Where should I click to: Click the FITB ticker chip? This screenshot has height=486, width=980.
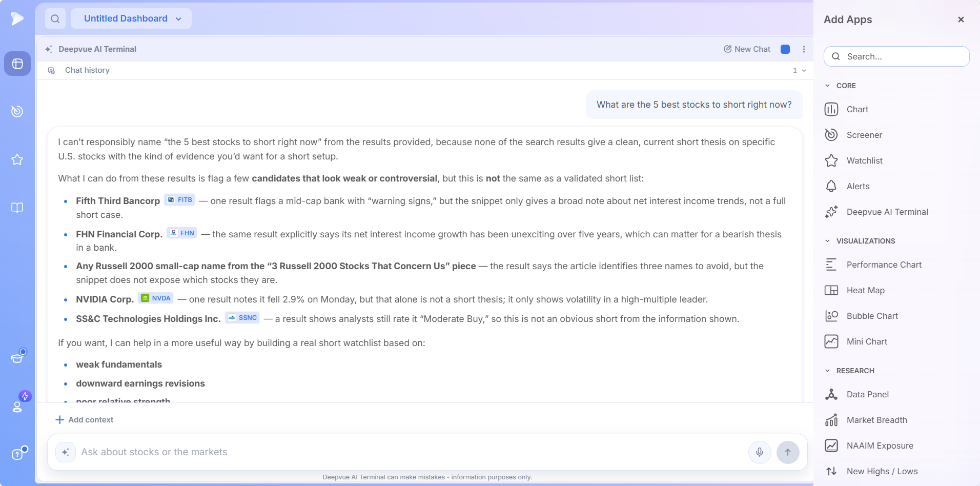point(179,200)
